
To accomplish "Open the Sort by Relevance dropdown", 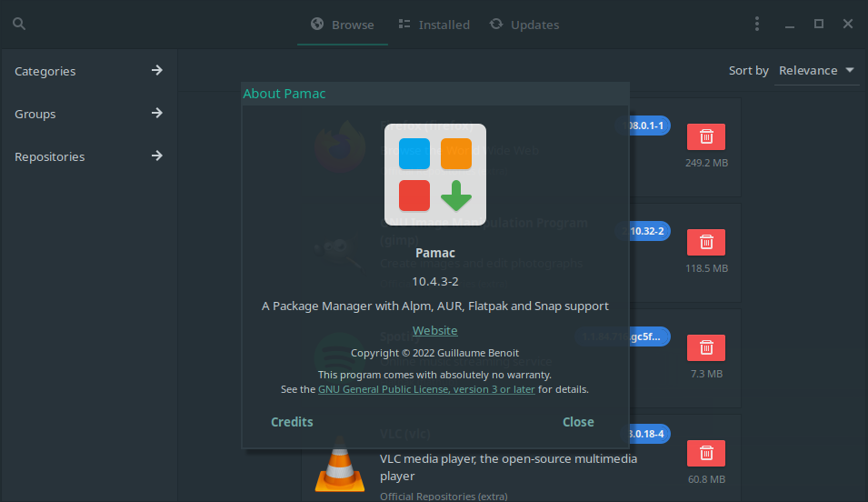I will click(x=816, y=70).
